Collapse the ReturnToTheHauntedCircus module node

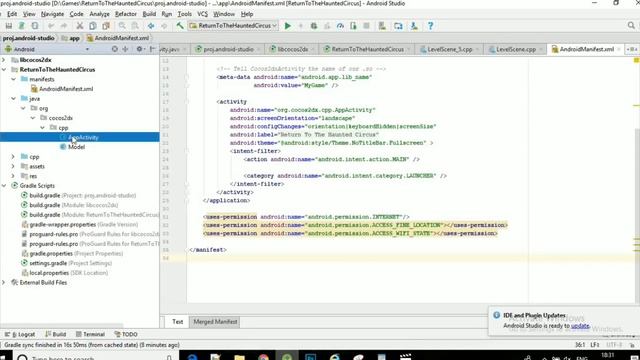(4, 70)
